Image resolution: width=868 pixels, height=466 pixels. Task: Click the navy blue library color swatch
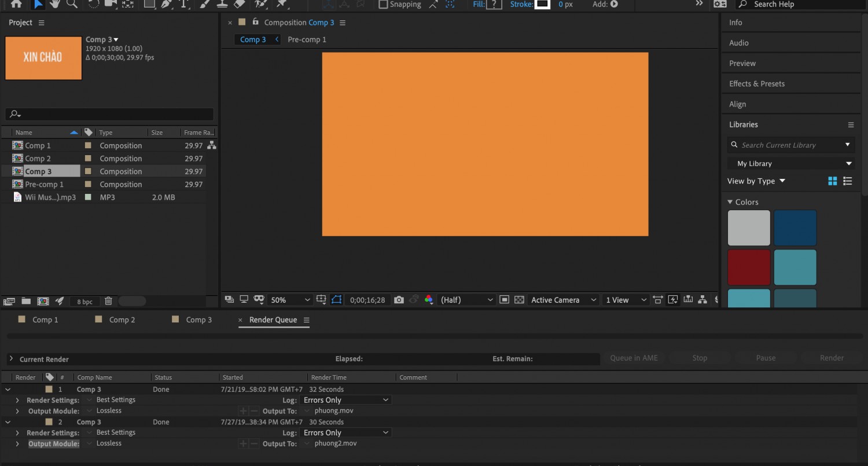coord(795,228)
